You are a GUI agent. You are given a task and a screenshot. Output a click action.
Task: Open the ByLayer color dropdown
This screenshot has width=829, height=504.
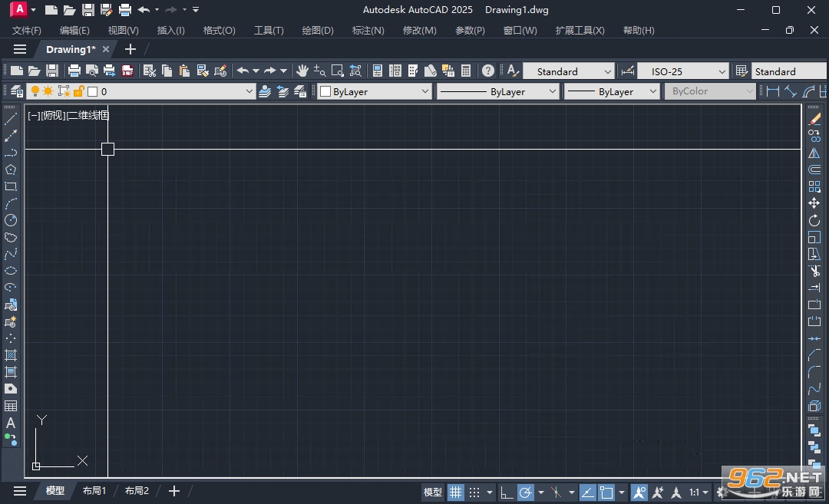coord(424,91)
